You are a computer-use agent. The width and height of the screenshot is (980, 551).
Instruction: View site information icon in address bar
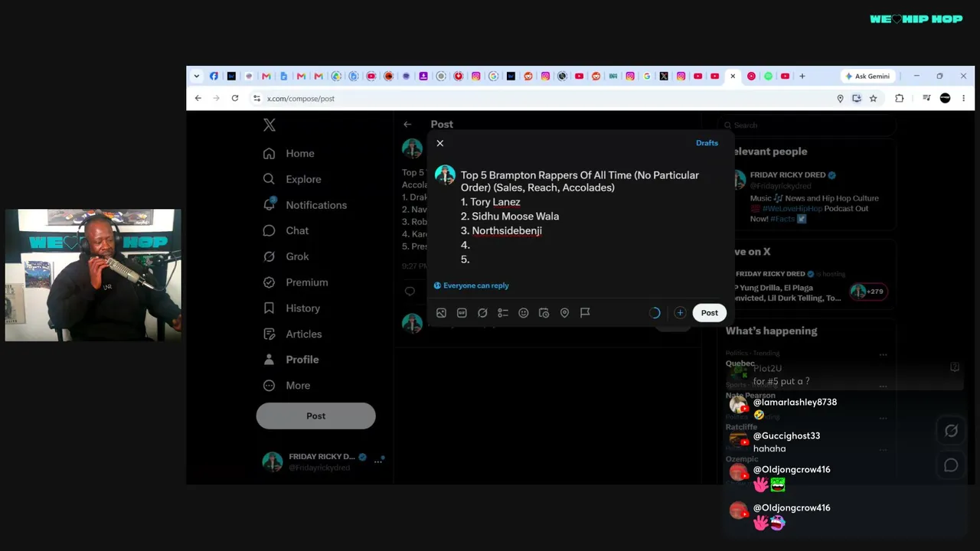click(x=257, y=99)
